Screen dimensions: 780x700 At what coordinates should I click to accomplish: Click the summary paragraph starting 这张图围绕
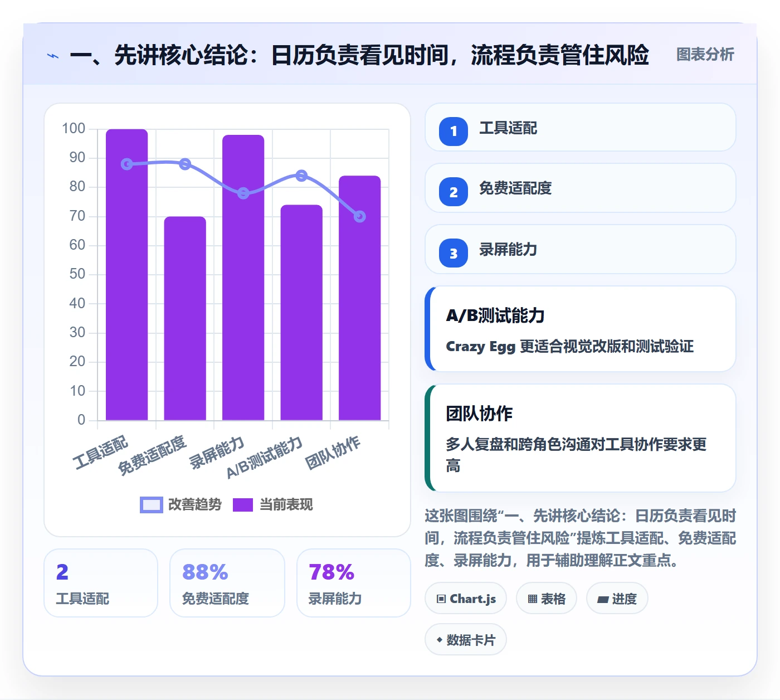click(x=580, y=538)
